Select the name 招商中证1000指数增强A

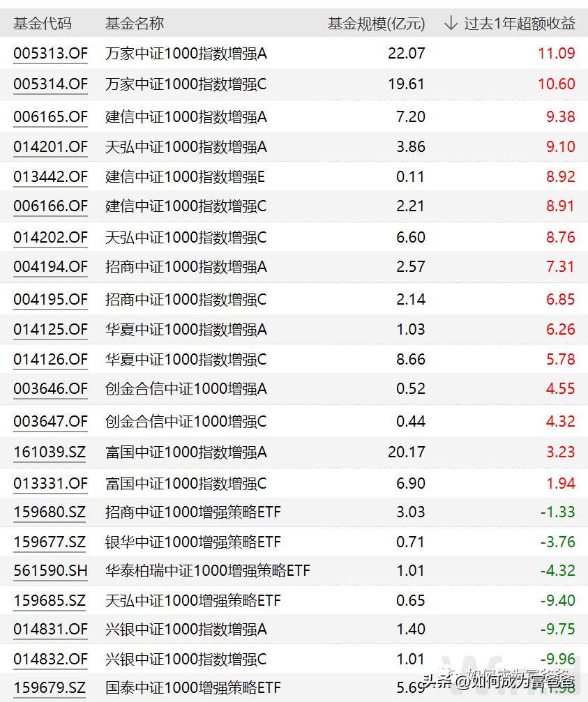click(186, 267)
